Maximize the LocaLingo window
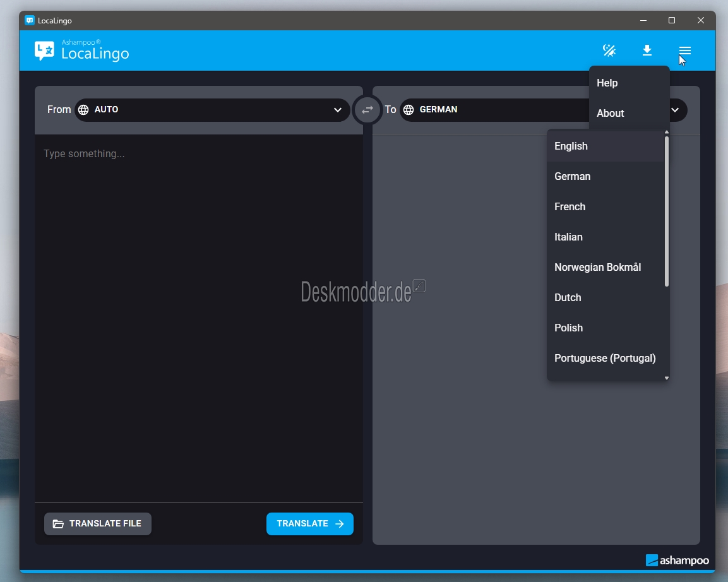This screenshot has height=582, width=728. tap(672, 20)
